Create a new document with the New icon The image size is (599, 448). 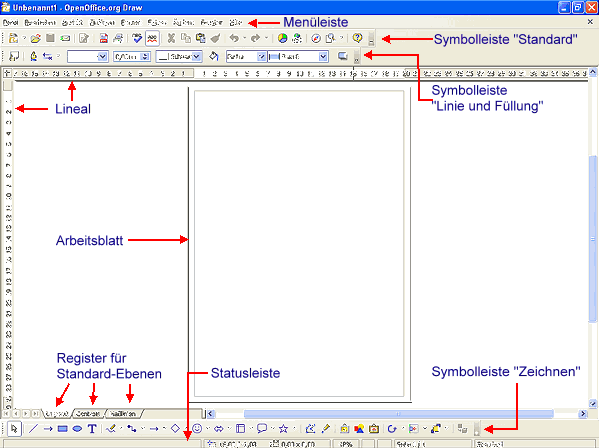point(13,38)
